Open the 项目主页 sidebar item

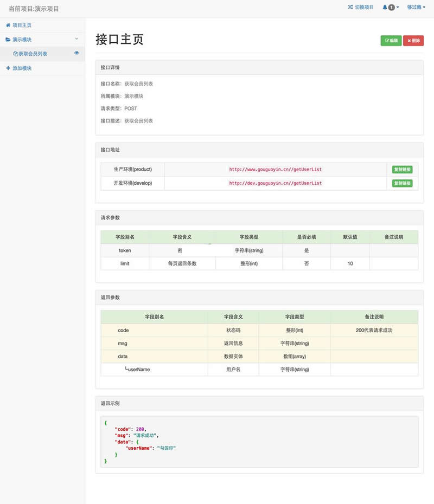pos(22,25)
